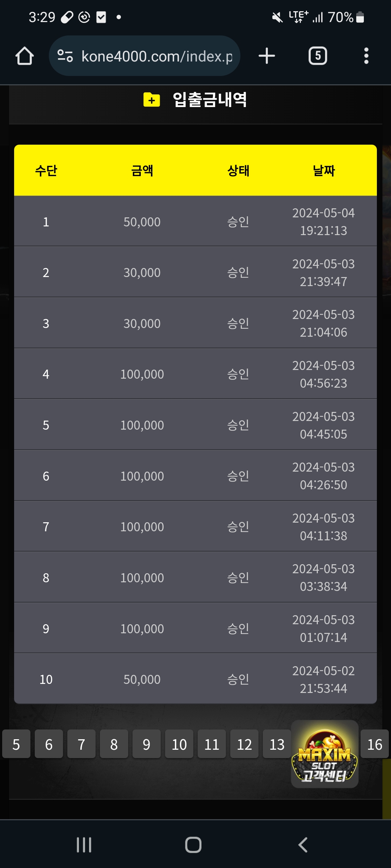391x868 pixels.
Task: Open a new tab with plus icon
Action: 267,56
